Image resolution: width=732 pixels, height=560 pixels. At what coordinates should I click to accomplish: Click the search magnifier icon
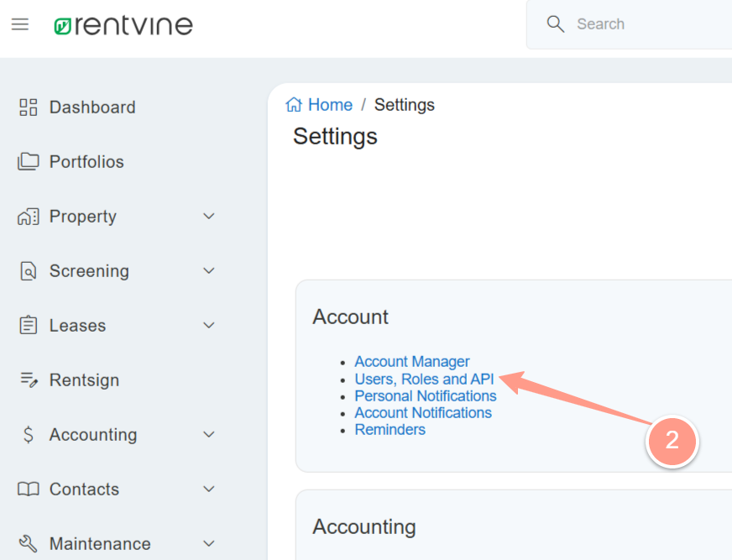point(555,24)
